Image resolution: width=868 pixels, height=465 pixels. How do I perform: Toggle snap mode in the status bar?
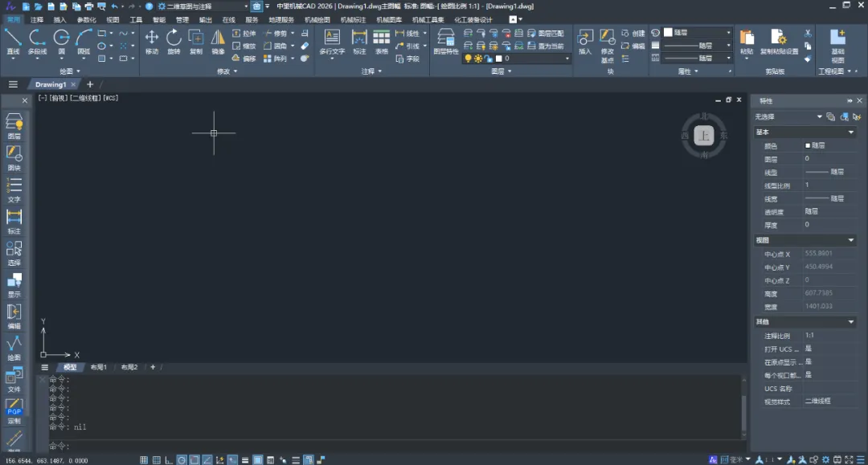(144, 460)
